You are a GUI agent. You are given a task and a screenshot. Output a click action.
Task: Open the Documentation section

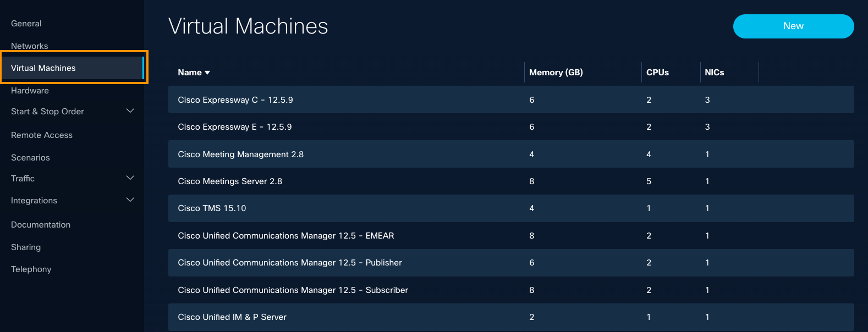(41, 225)
